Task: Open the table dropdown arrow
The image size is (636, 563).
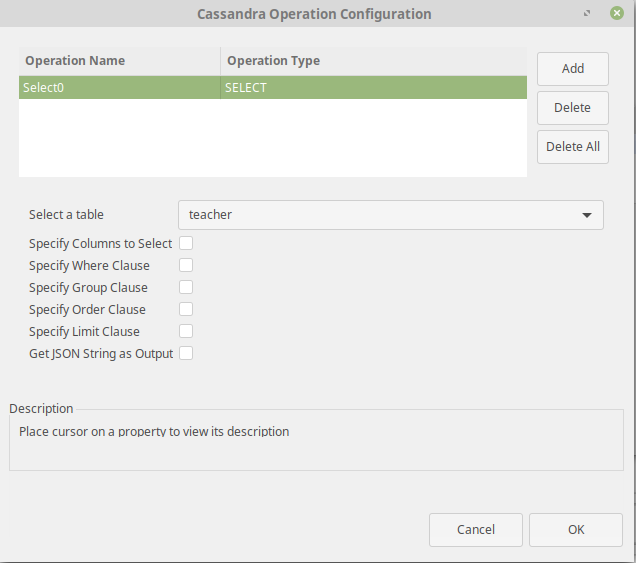Action: pyautogui.click(x=587, y=215)
